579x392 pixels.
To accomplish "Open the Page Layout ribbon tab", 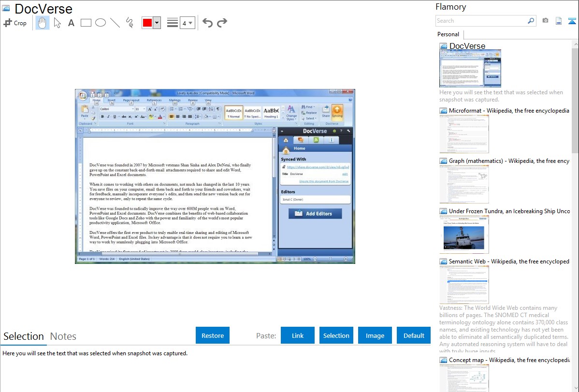I will (131, 100).
